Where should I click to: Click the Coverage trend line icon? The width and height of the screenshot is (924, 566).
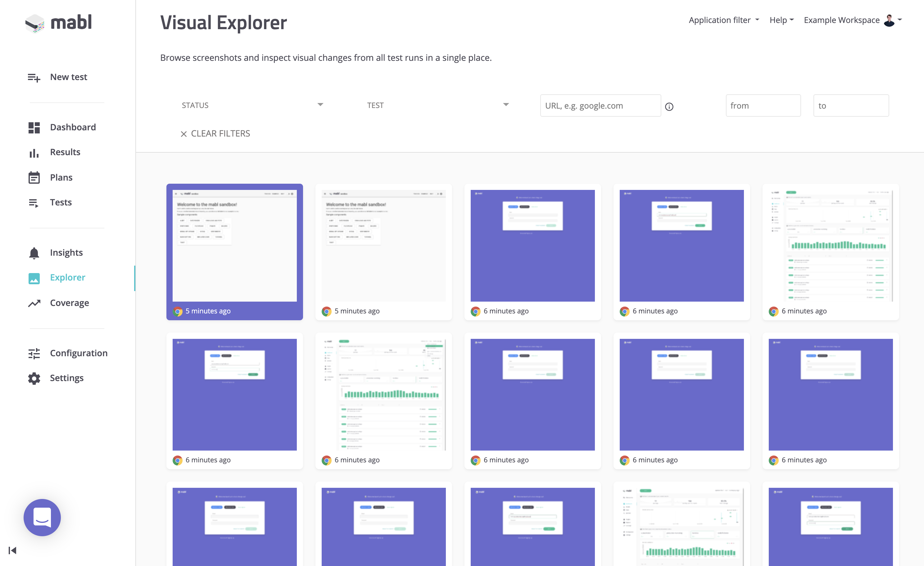click(34, 303)
